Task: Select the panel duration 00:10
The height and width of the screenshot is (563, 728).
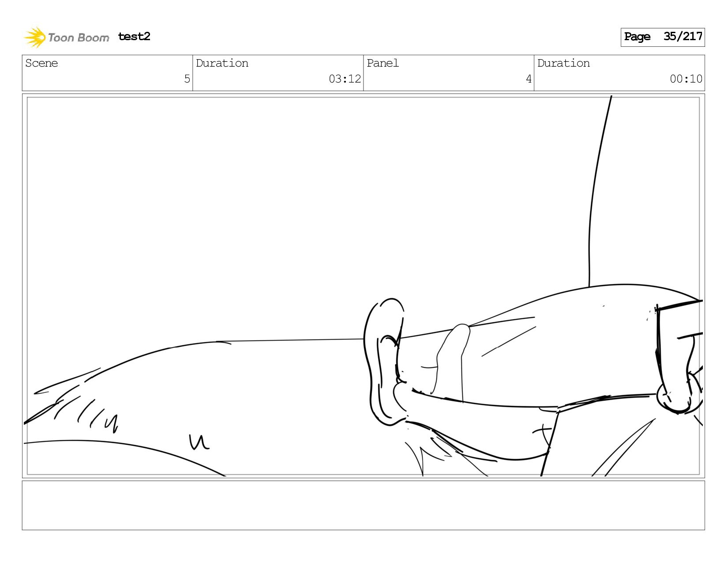Action: coord(686,79)
